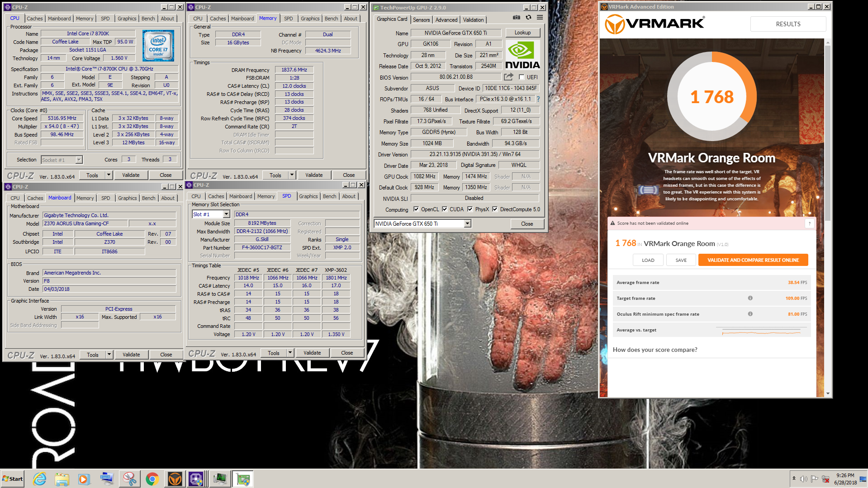Switch to CPU-Z via taskbar icon
Image resolution: width=868 pixels, height=488 pixels.
coord(196,479)
